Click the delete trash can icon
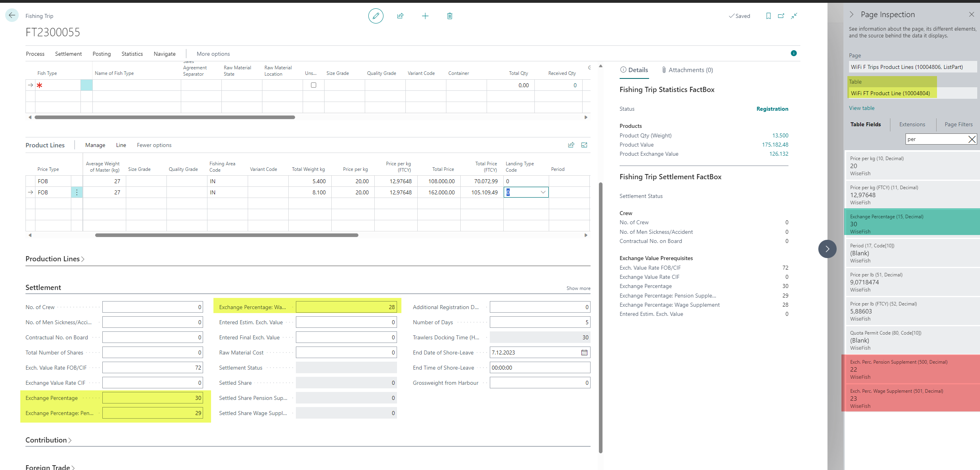The image size is (980, 470). pyautogui.click(x=450, y=16)
